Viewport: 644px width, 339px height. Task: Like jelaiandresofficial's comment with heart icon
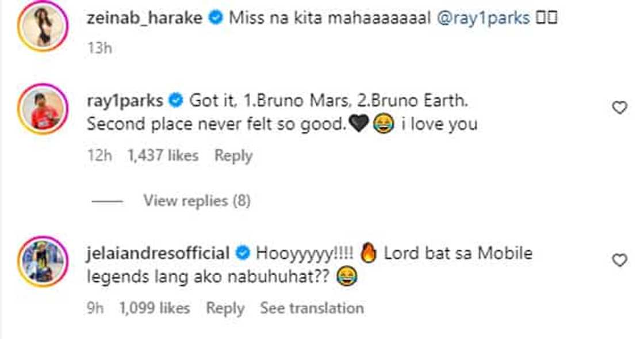(x=619, y=261)
